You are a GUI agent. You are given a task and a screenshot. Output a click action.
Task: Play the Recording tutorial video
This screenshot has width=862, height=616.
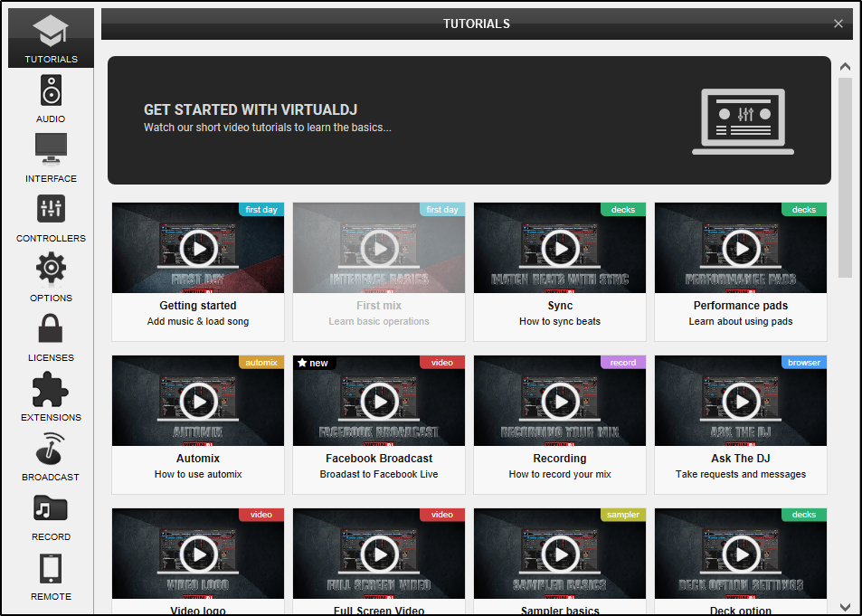(560, 402)
